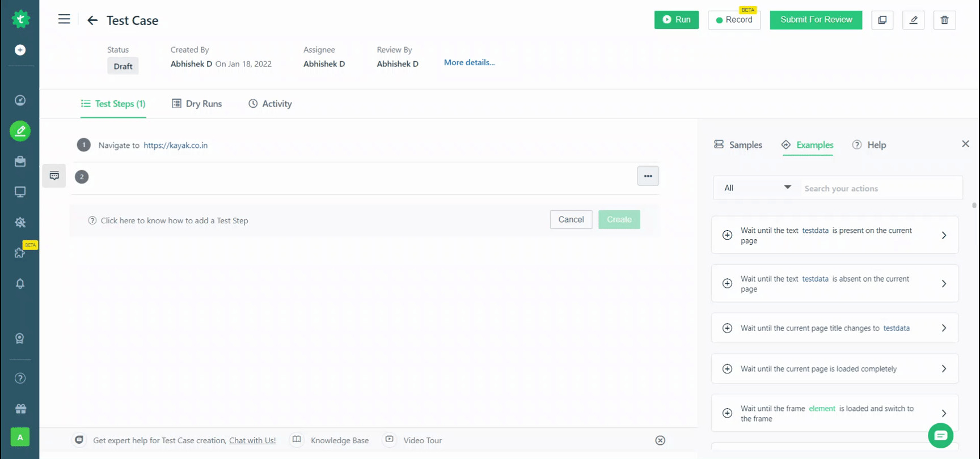
Task: Click the empty step 2 input row
Action: [x=363, y=177]
